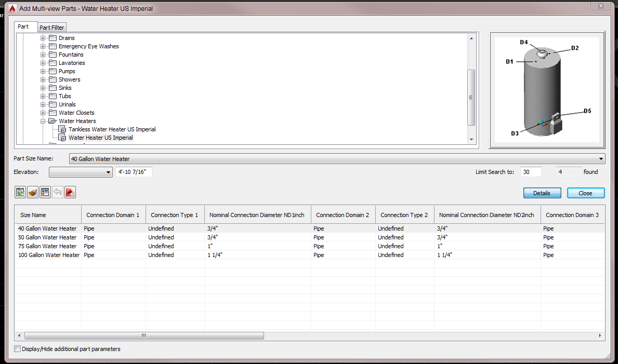618x364 pixels.
Task: Click the Connection Type 2 column header
Action: [405, 214]
